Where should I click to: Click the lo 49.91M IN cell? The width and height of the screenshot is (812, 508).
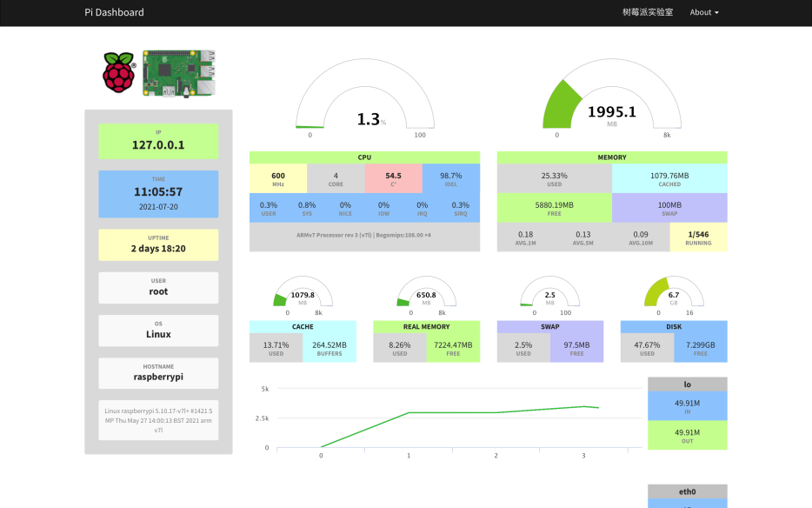687,406
